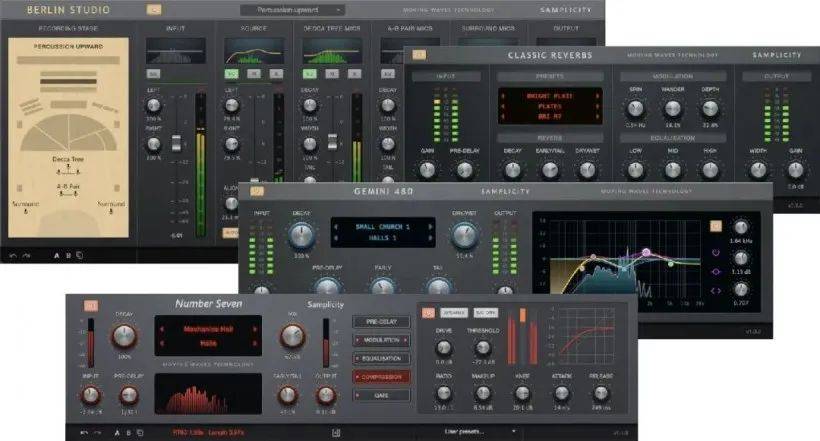Open the Compression tab in Number Seven
This screenshot has width=820, height=441.
pyautogui.click(x=379, y=377)
